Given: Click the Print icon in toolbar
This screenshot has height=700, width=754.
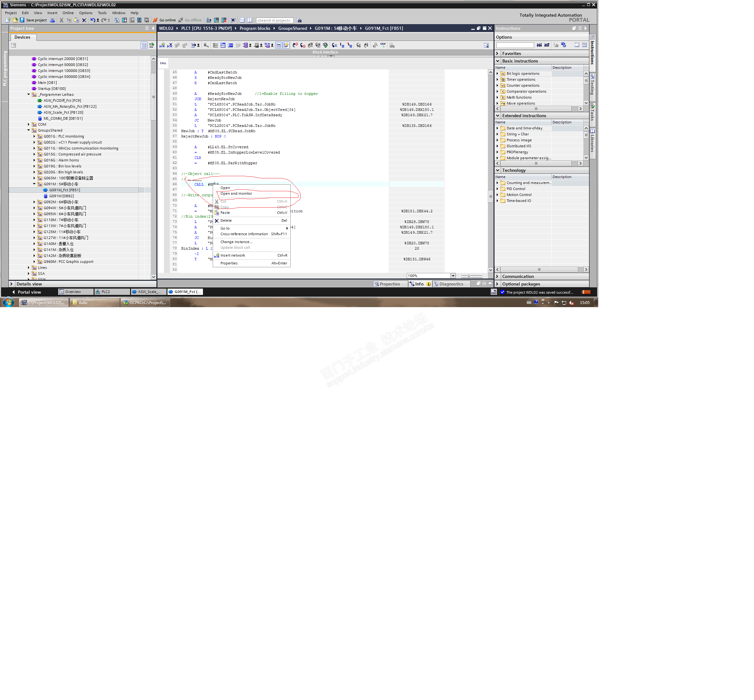Looking at the screenshot, I should (x=52, y=20).
